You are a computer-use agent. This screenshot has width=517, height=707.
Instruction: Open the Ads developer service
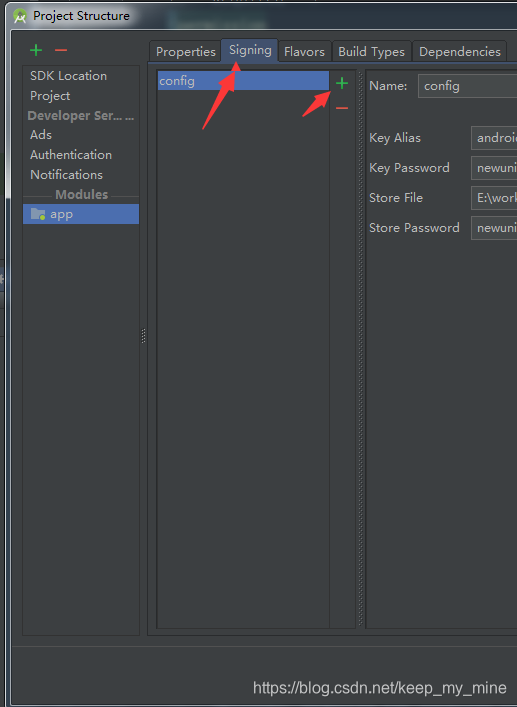coord(41,135)
